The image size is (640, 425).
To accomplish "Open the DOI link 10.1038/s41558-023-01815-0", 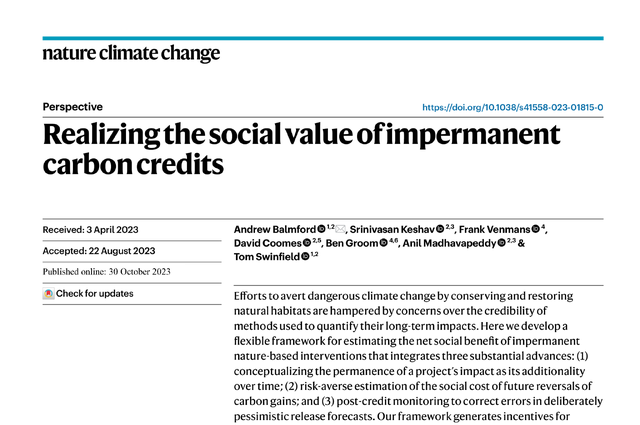I will click(x=512, y=107).
